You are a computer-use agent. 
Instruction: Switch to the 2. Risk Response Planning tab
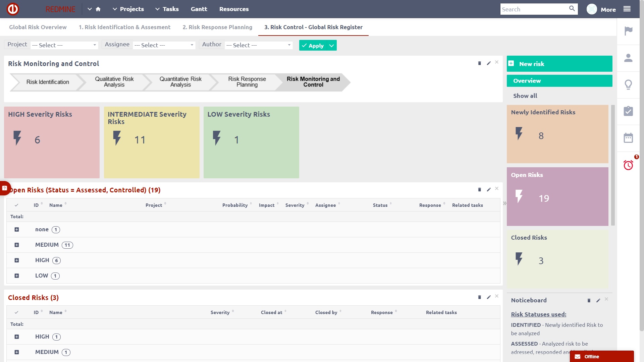(x=217, y=27)
